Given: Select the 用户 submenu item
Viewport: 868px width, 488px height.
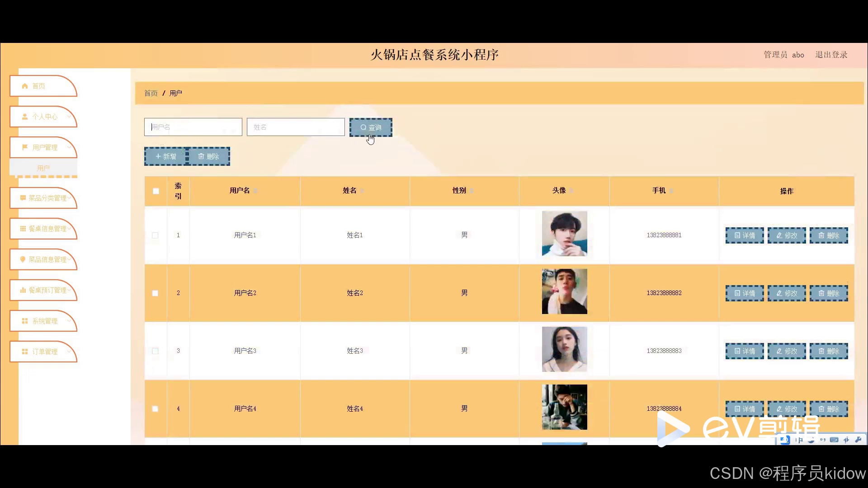Looking at the screenshot, I should pos(43,168).
